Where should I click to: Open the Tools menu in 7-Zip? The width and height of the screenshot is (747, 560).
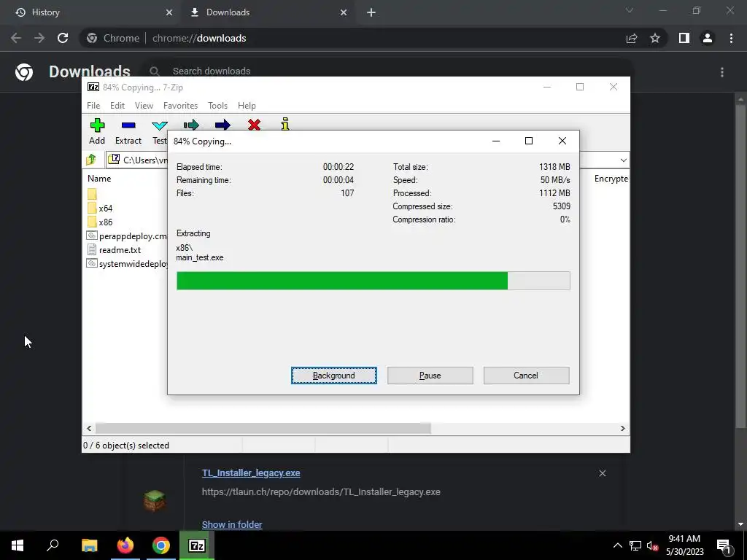click(x=217, y=106)
